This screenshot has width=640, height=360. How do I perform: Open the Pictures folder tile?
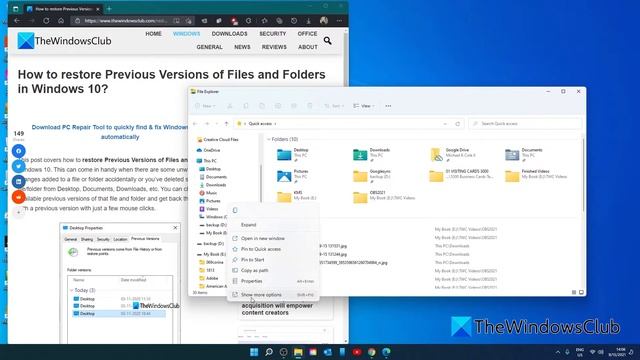tap(293, 176)
